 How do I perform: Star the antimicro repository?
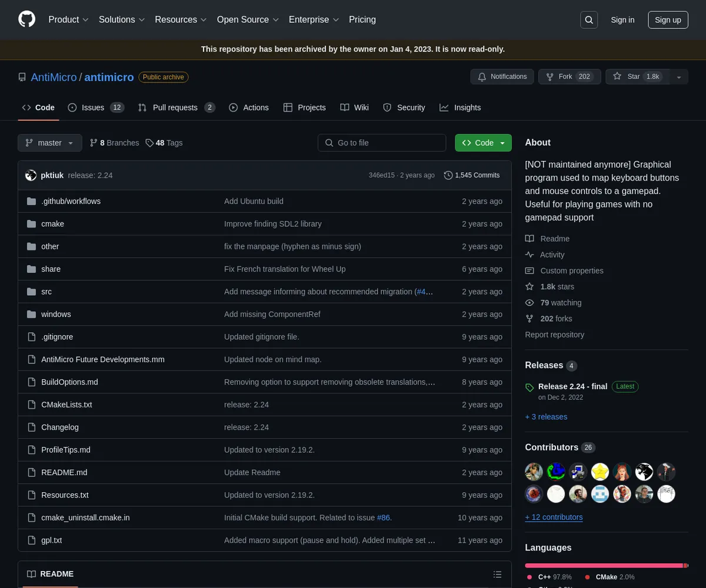pyautogui.click(x=637, y=76)
